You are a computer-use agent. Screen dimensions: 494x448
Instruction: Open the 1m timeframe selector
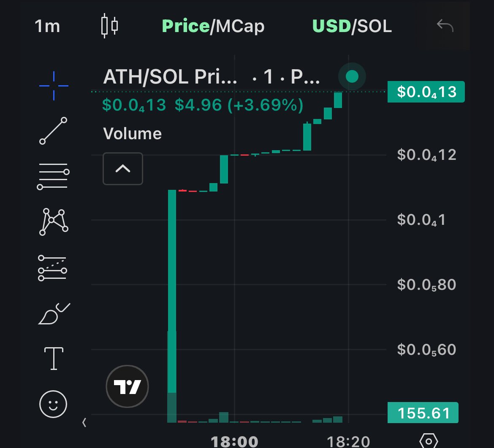(47, 26)
